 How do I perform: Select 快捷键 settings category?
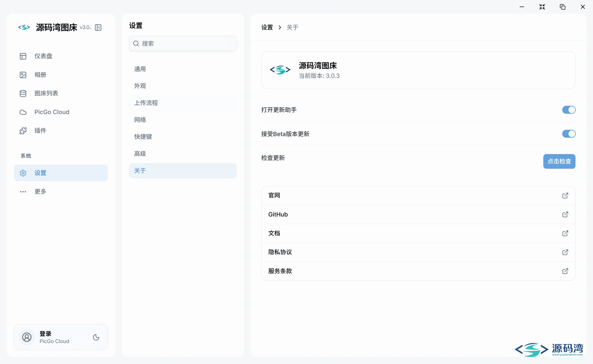pyautogui.click(x=183, y=137)
